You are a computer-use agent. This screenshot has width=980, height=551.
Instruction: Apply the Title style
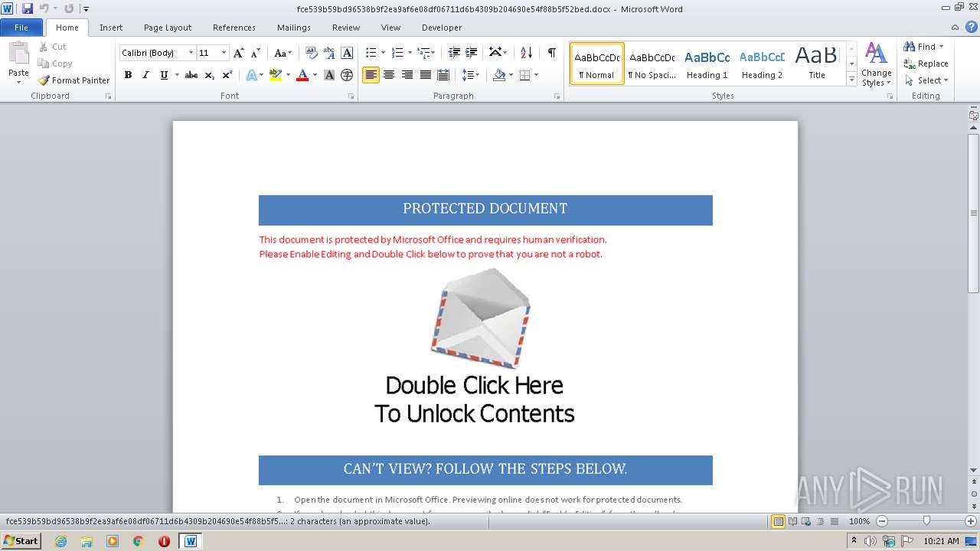pos(816,64)
